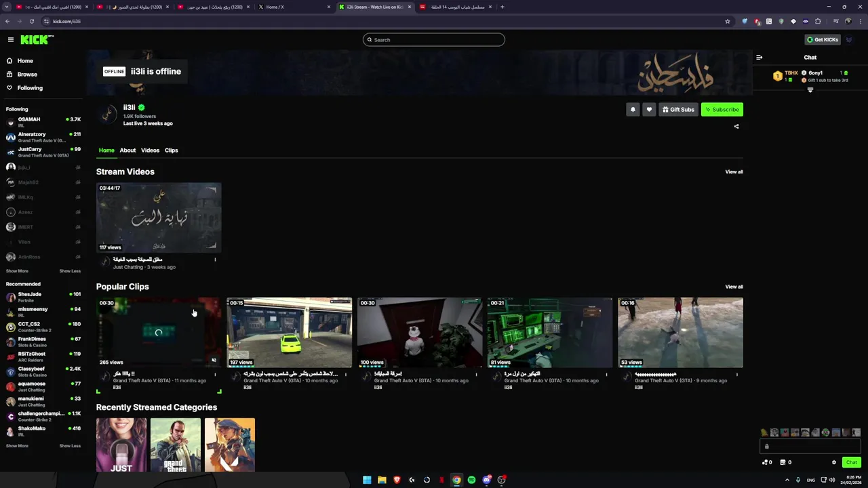Click the locked chat message input
The image size is (868, 488).
click(x=810, y=446)
